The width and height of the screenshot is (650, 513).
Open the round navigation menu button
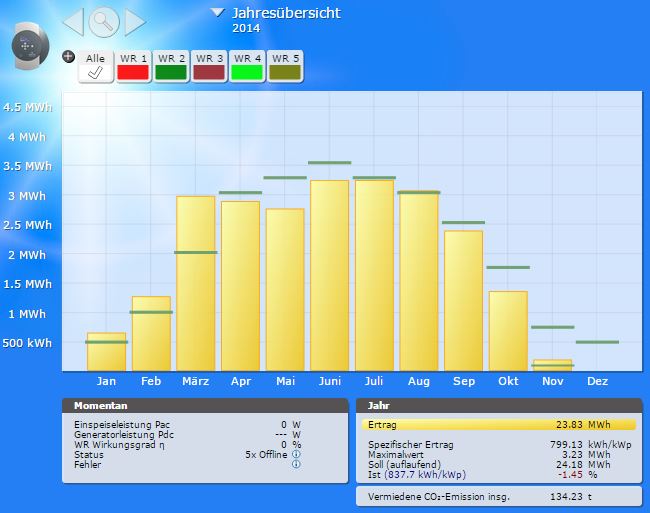[x=27, y=46]
